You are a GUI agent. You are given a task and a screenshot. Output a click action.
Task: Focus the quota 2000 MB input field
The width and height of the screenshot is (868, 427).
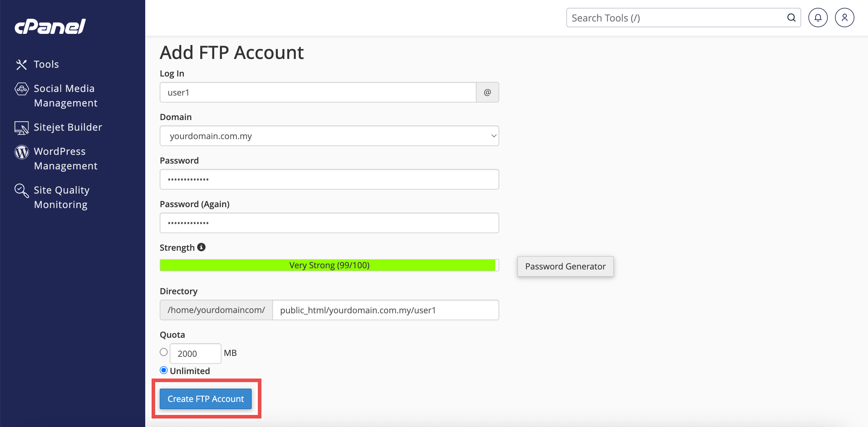pos(195,354)
